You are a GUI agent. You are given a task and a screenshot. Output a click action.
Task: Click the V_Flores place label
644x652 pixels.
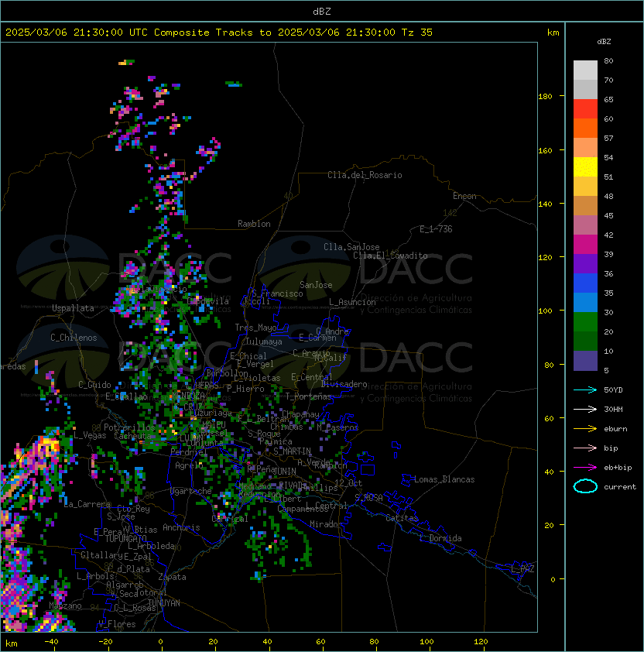click(x=117, y=624)
